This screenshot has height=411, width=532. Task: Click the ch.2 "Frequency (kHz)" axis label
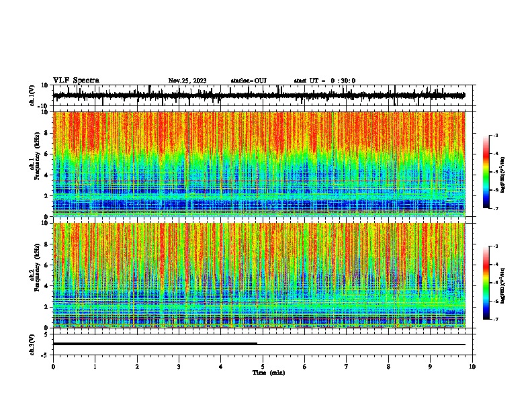[37, 267]
